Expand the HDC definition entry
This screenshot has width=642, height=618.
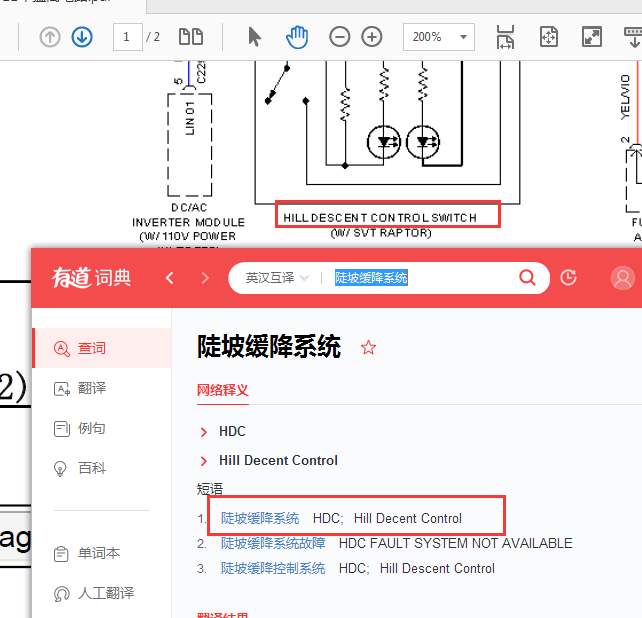224,431
